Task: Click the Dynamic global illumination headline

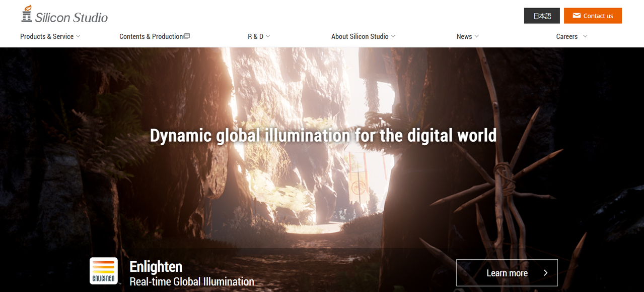Action: pyautogui.click(x=323, y=135)
